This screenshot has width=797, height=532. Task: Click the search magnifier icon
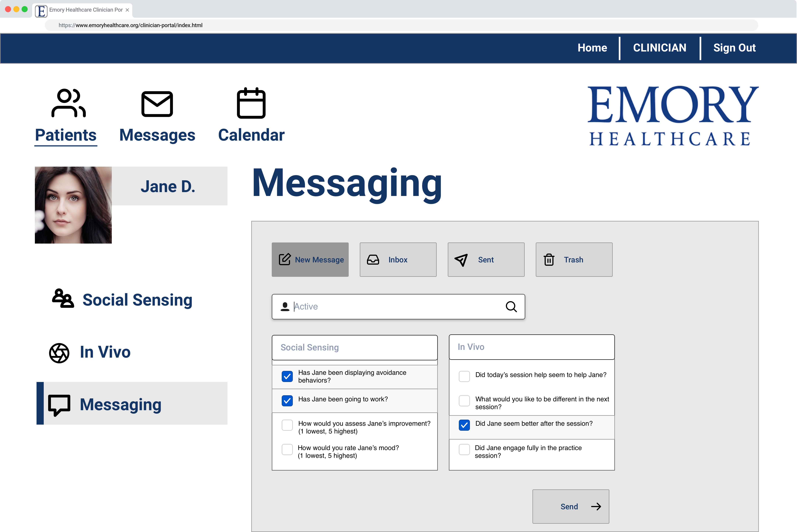511,306
